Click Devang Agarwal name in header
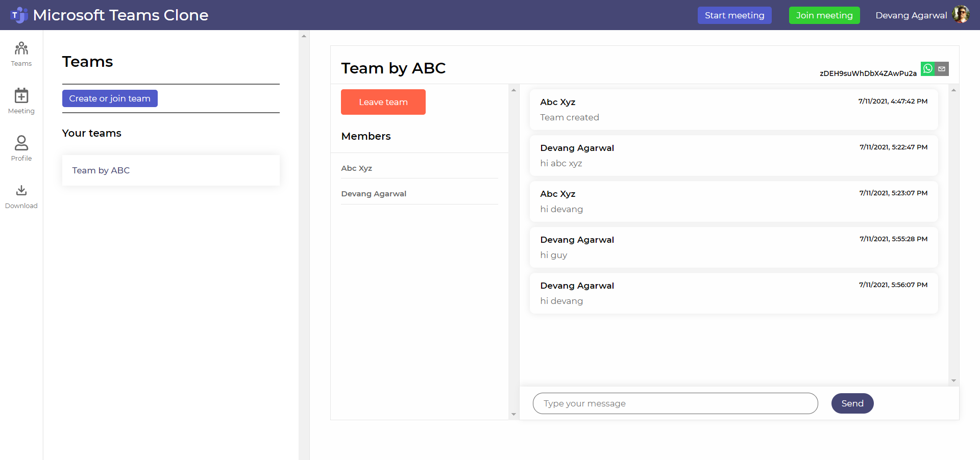The image size is (980, 460). [x=911, y=15]
